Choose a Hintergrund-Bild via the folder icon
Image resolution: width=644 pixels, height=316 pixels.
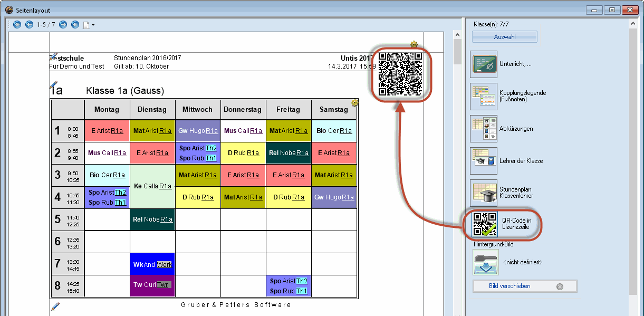click(x=486, y=262)
